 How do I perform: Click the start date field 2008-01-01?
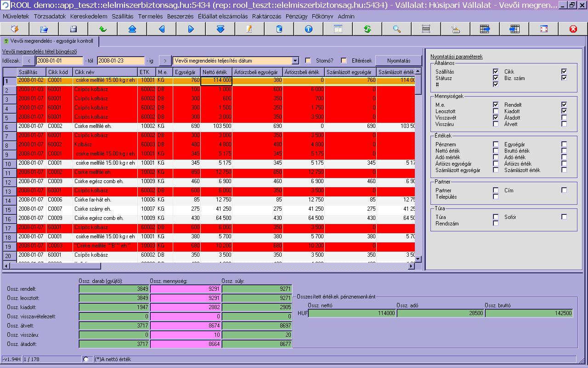coord(59,61)
